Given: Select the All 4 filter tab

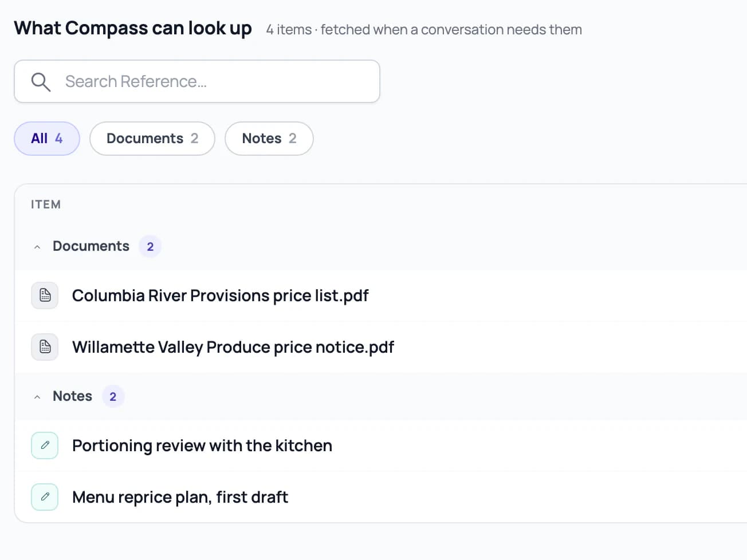Looking at the screenshot, I should coord(47,139).
